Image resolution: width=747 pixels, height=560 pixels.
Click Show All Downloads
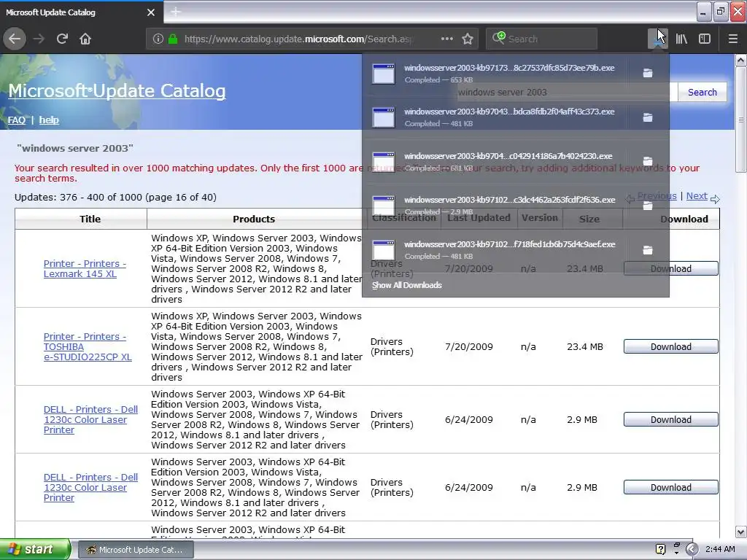[407, 285]
